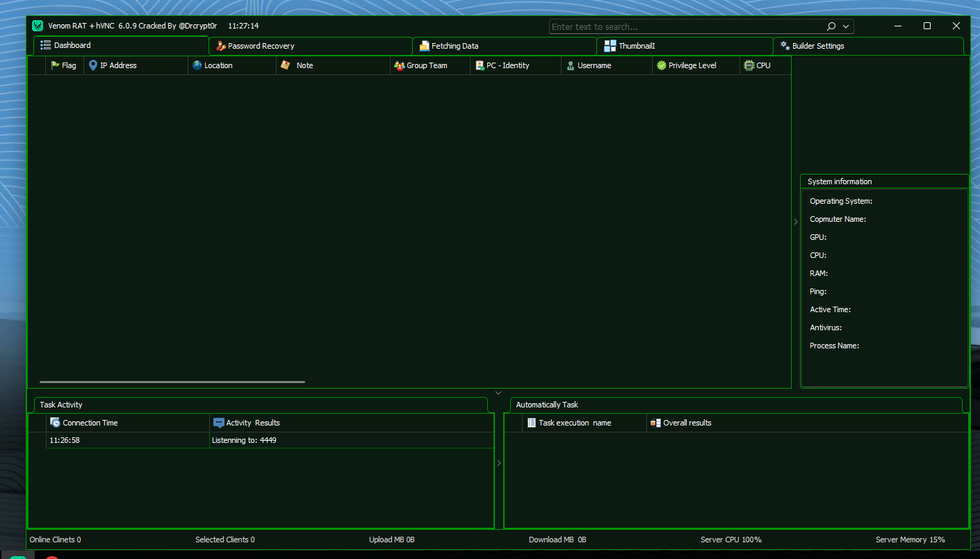Collapse the client list with center chevron
This screenshot has height=559, width=980.
[x=498, y=392]
